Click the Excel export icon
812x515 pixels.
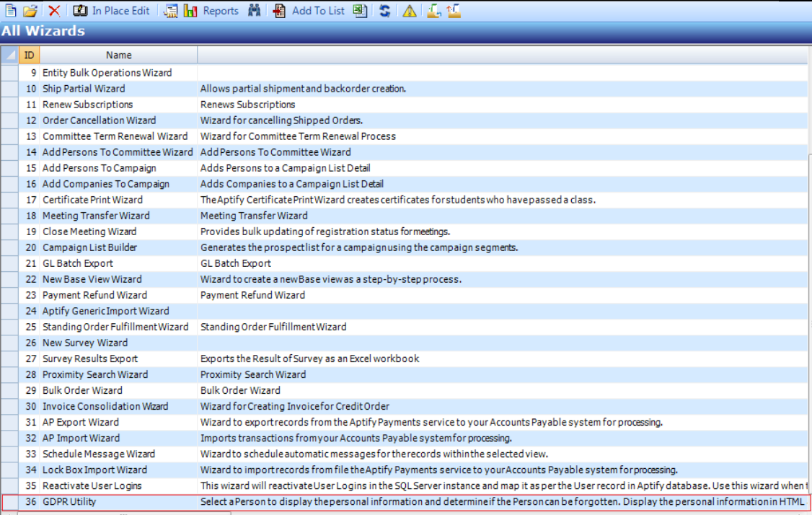[360, 10]
